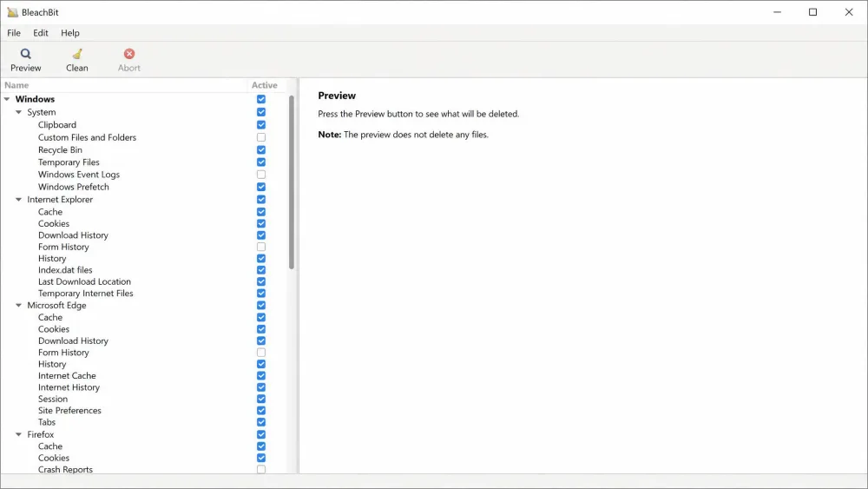The width and height of the screenshot is (868, 489).
Task: Collapse the Internet Explorer category
Action: (x=18, y=200)
